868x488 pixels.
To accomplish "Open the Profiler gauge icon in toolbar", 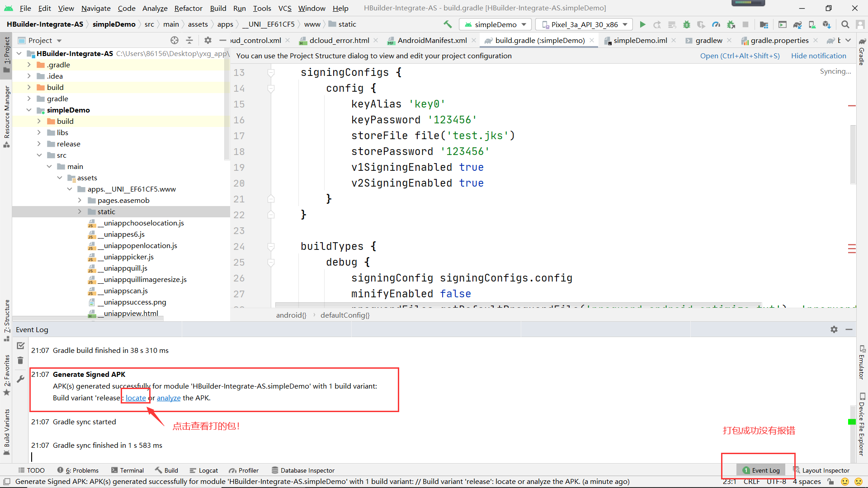I will pyautogui.click(x=716, y=24).
